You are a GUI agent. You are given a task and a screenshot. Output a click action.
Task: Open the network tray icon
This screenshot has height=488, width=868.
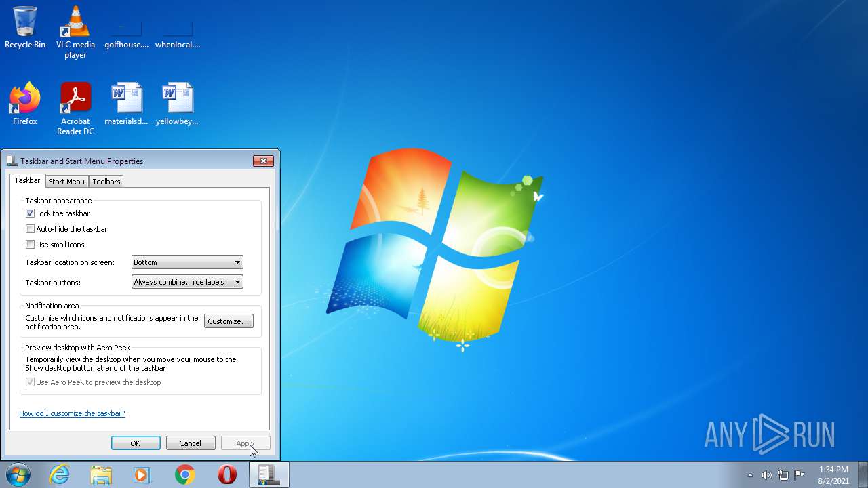pos(783,475)
